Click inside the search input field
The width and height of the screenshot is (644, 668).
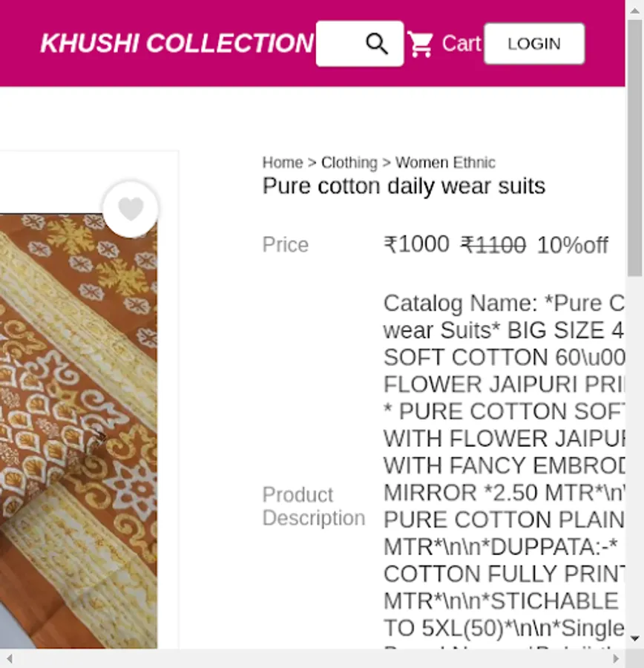pyautogui.click(x=341, y=44)
